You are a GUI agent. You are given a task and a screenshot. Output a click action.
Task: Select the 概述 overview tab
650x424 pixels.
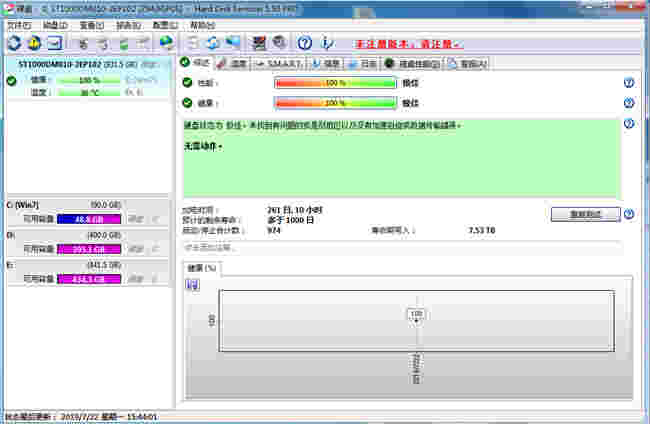[x=196, y=63]
